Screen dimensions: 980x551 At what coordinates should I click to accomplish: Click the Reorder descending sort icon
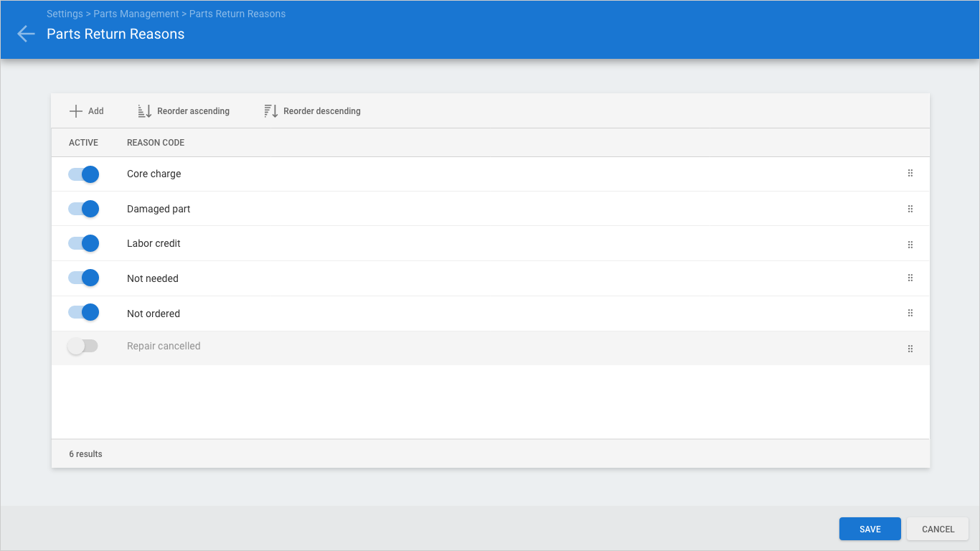coord(271,111)
